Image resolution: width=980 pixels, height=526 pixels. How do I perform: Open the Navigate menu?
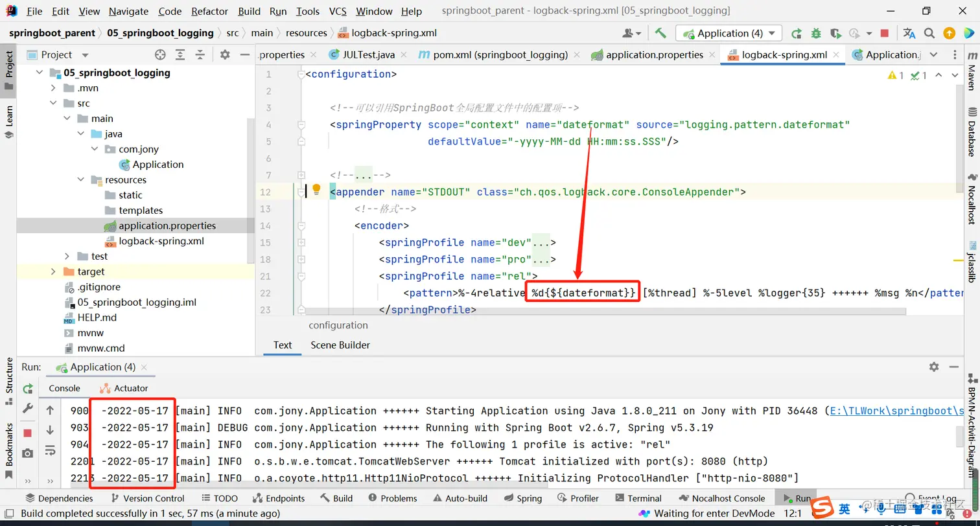[128, 11]
